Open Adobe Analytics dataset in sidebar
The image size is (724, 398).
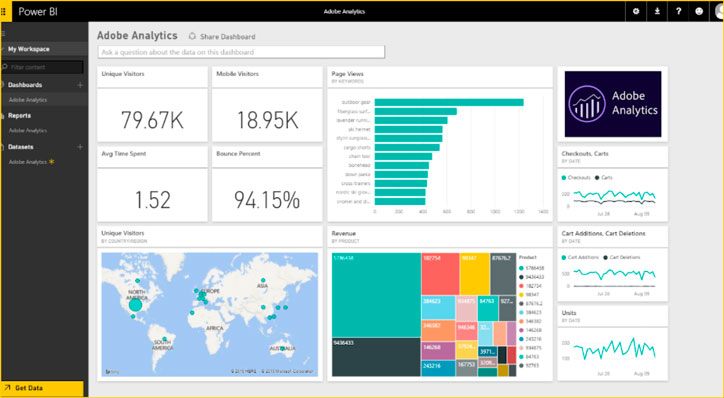[x=28, y=162]
